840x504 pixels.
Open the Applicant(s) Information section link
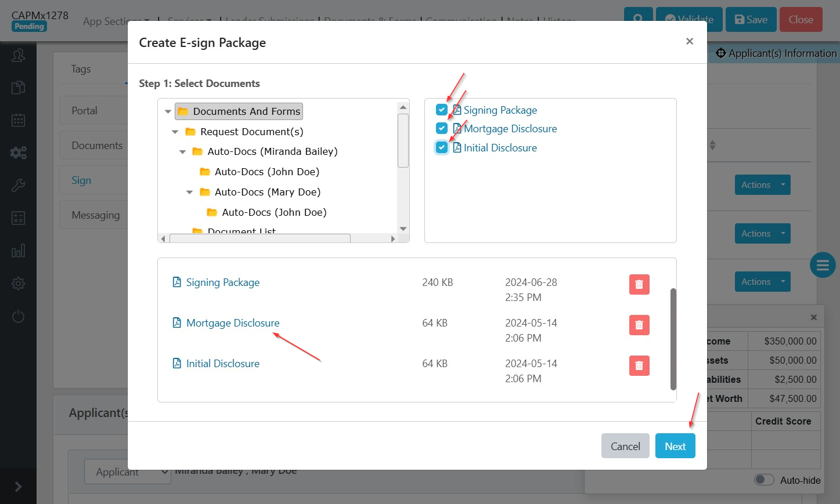coord(776,53)
